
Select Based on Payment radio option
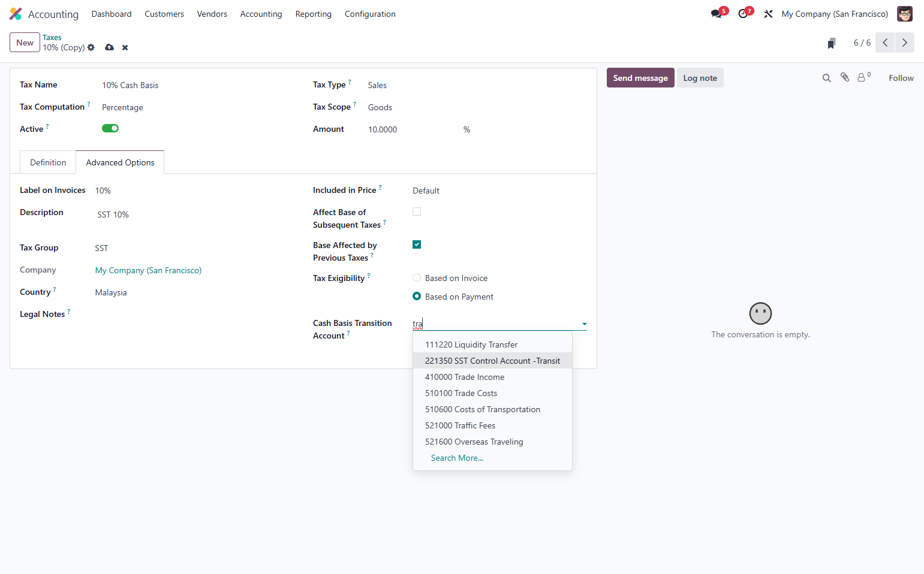coord(417,296)
